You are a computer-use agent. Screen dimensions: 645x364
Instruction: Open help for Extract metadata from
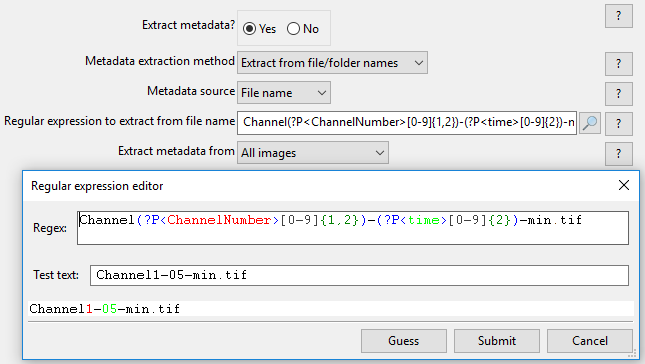click(x=619, y=154)
